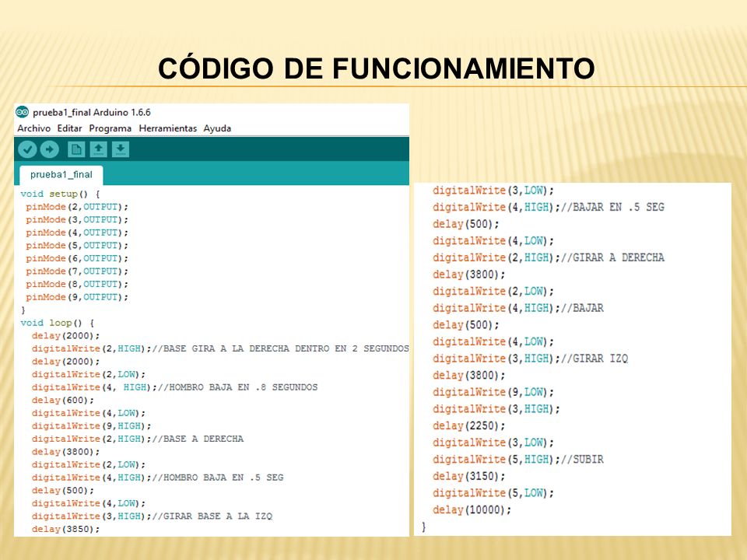Click the comment '//BASE A DERECHA'
The image size is (747, 560).
(x=198, y=439)
